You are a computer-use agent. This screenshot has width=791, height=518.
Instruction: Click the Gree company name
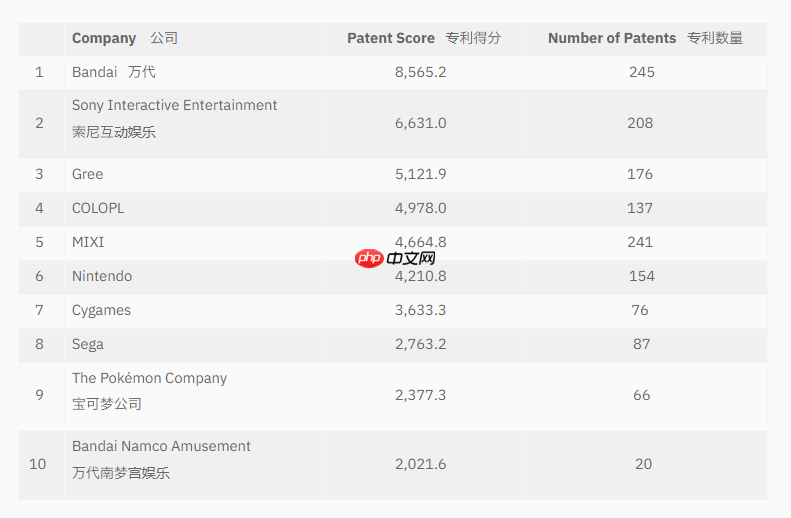(x=88, y=174)
